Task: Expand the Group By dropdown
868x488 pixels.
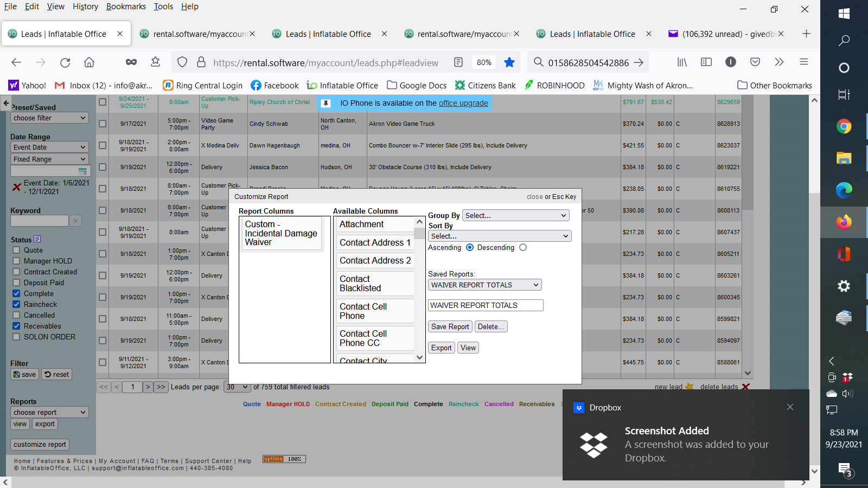Action: pyautogui.click(x=515, y=215)
